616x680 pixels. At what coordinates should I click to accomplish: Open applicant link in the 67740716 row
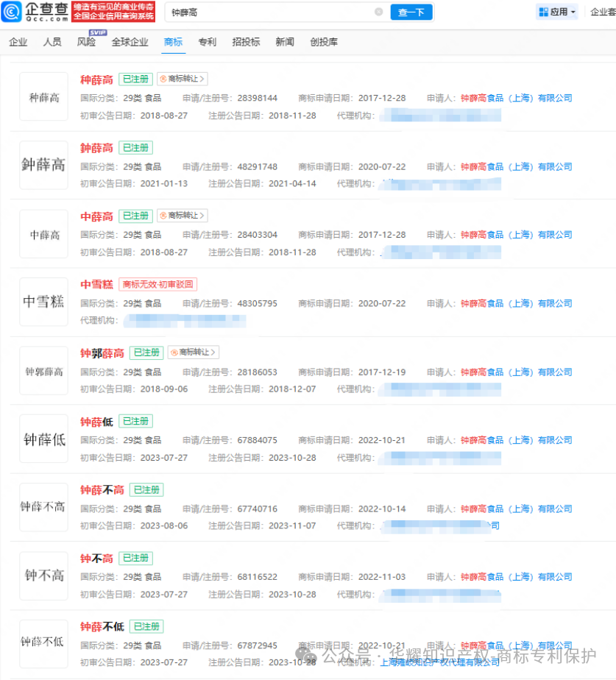(x=516, y=509)
